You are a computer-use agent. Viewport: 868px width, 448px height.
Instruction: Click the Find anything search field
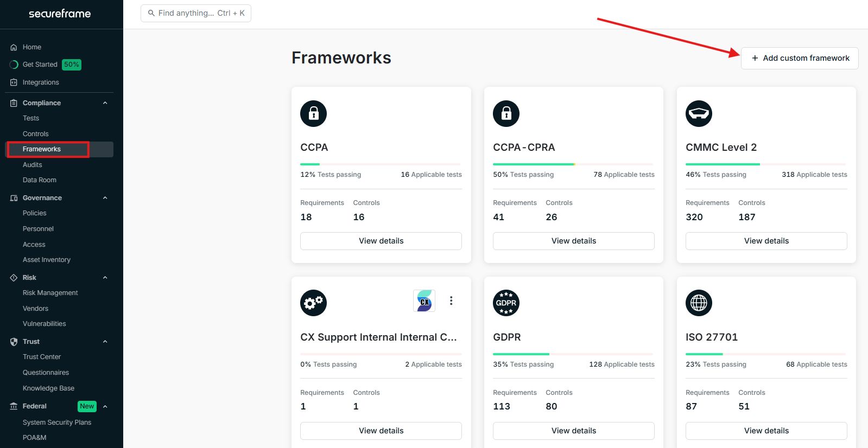[x=196, y=13]
